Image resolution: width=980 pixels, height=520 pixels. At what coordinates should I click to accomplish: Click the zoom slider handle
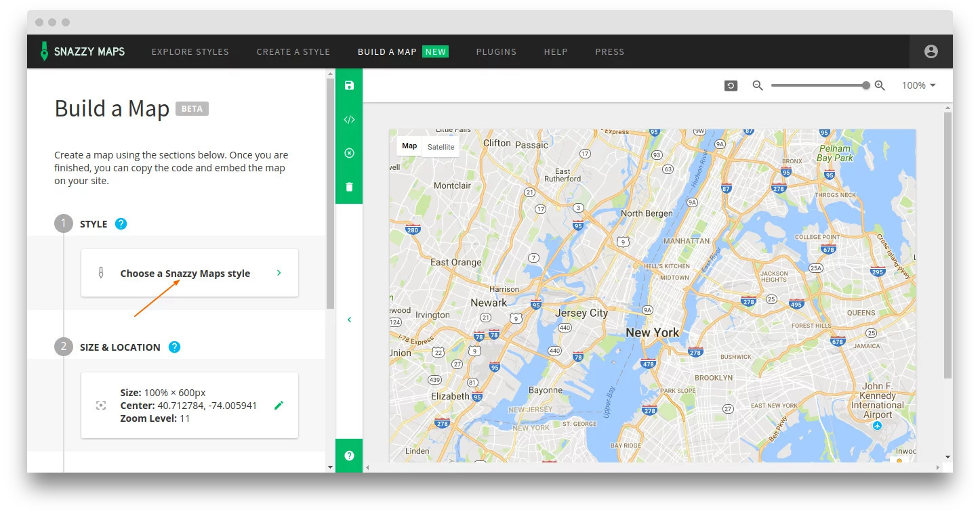pos(866,85)
